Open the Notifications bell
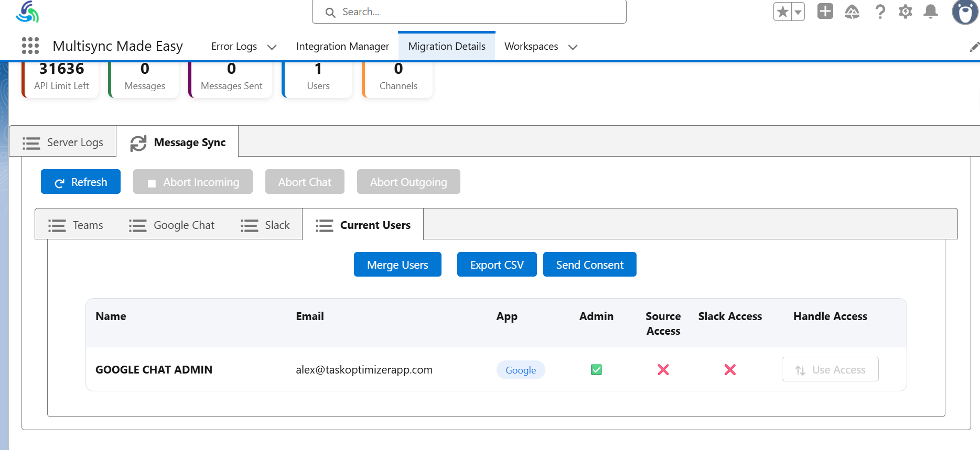Viewport: 980px width, 450px height. point(931,12)
